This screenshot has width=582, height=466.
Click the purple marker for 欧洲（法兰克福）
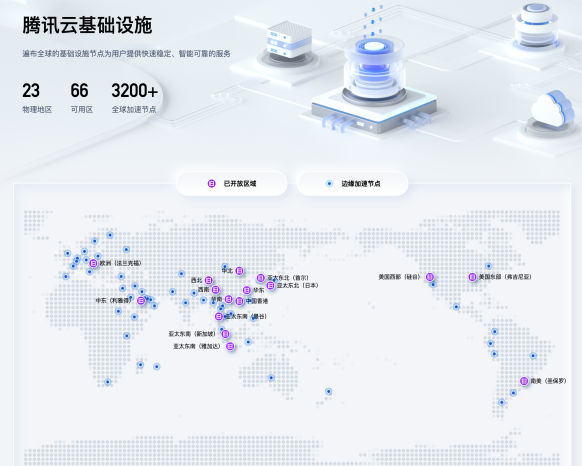click(x=93, y=263)
